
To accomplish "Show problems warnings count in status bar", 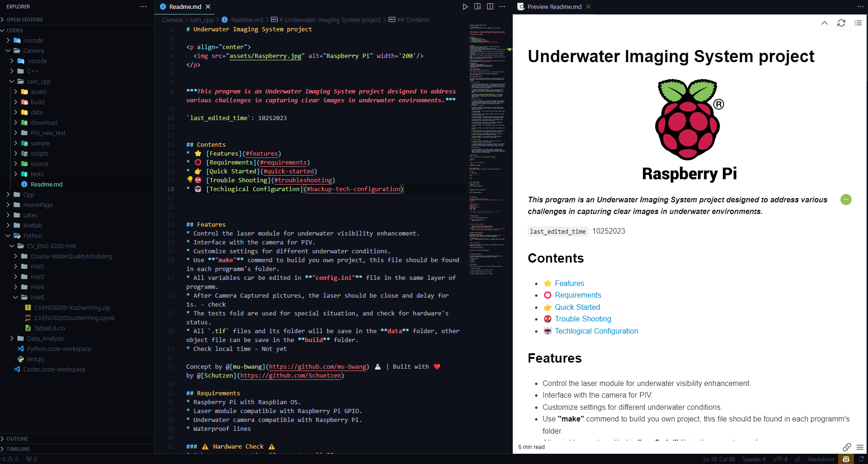I will click(x=9, y=459).
